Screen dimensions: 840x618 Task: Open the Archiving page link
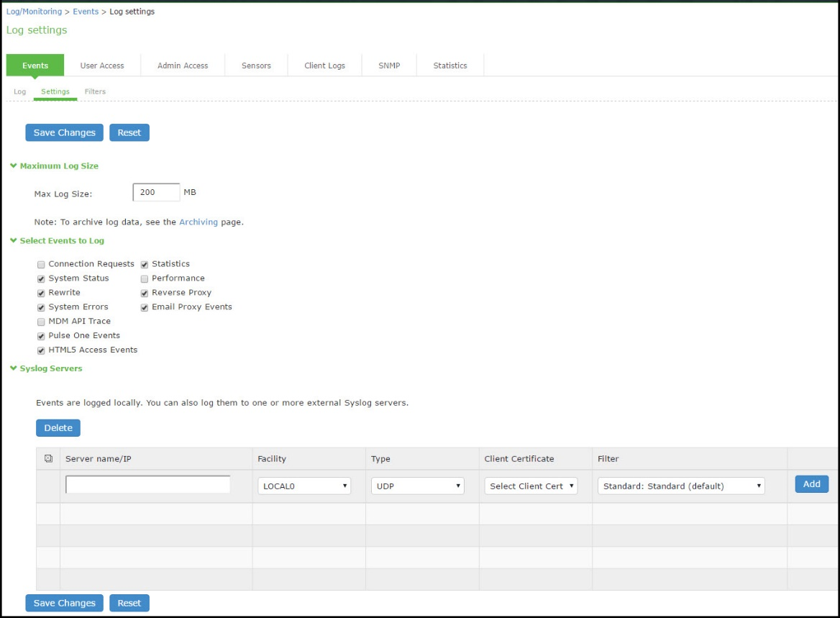tap(198, 222)
